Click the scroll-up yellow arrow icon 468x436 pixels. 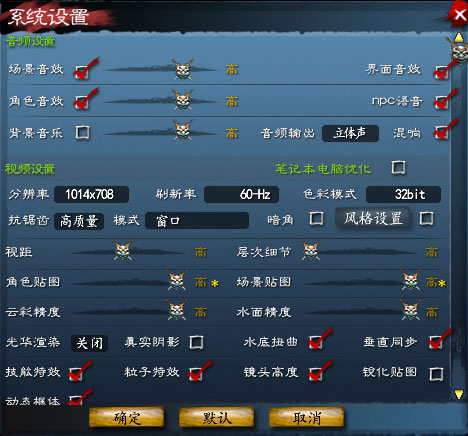[x=459, y=37]
